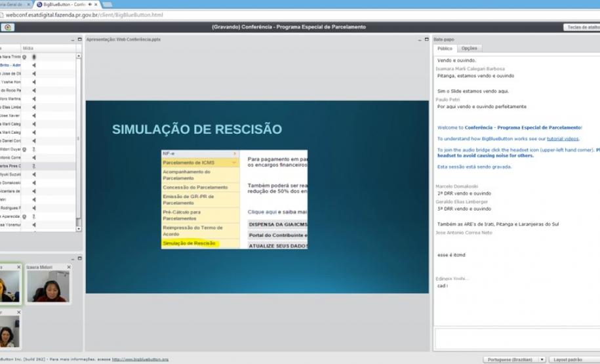Click the speaker icon next to Brito - Adm
The image size is (600, 364).
click(34, 65)
